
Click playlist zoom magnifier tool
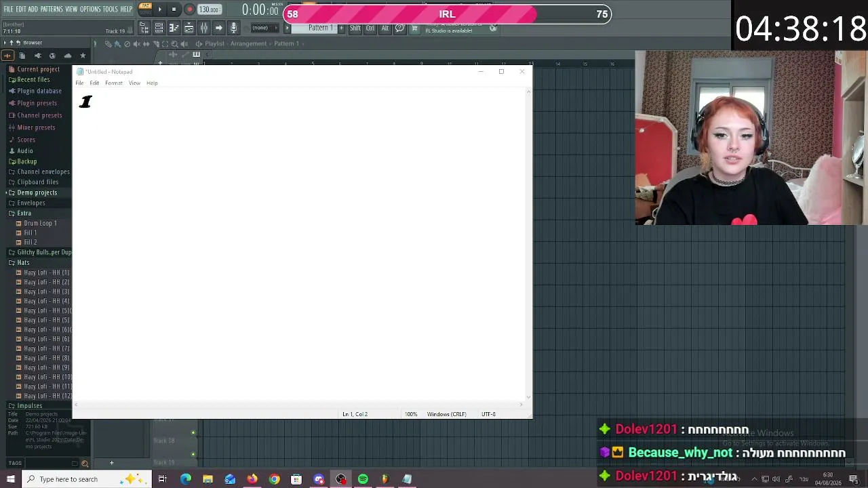pos(174,43)
